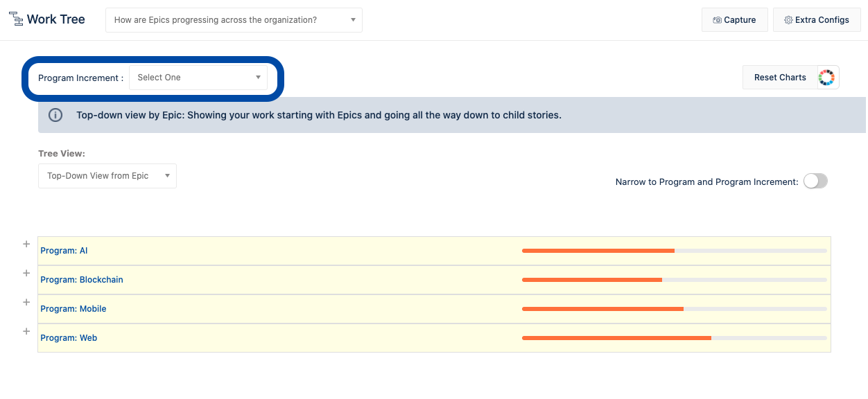Click the plus icon beside Program: Web
868x399 pixels.
coord(26,331)
